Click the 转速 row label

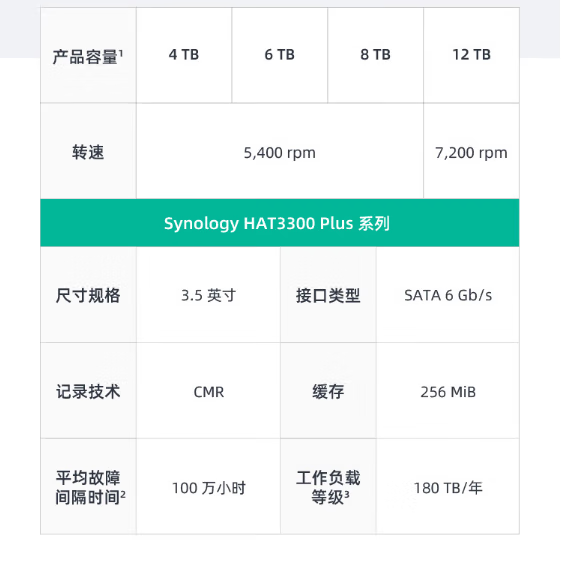88,151
